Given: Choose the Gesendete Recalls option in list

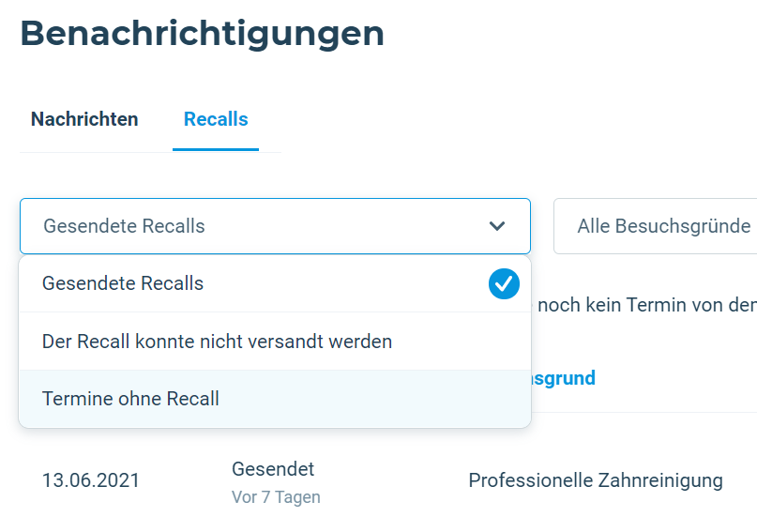Looking at the screenshot, I should click(x=275, y=284).
